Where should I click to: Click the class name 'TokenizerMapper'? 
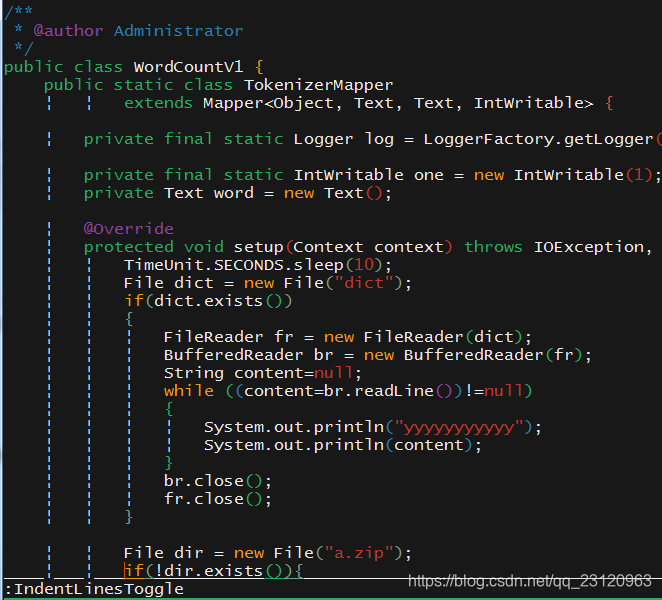click(x=318, y=85)
